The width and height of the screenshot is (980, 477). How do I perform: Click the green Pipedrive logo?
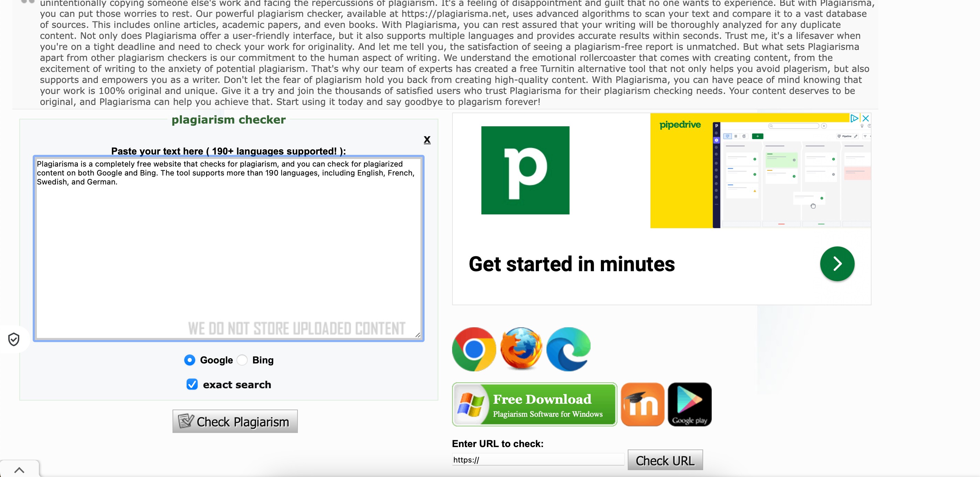(x=525, y=170)
